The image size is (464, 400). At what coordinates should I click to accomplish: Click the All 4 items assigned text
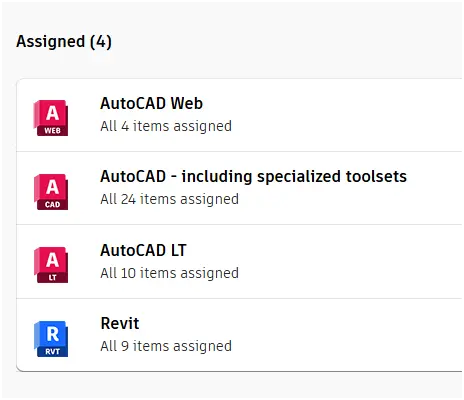tap(166, 126)
